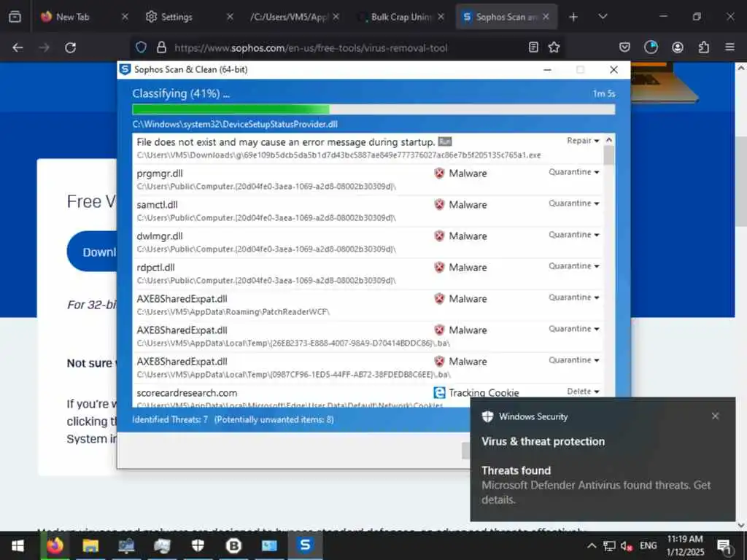This screenshot has height=560, width=747.
Task: Click Run tag on missing file entry
Action: tap(444, 142)
